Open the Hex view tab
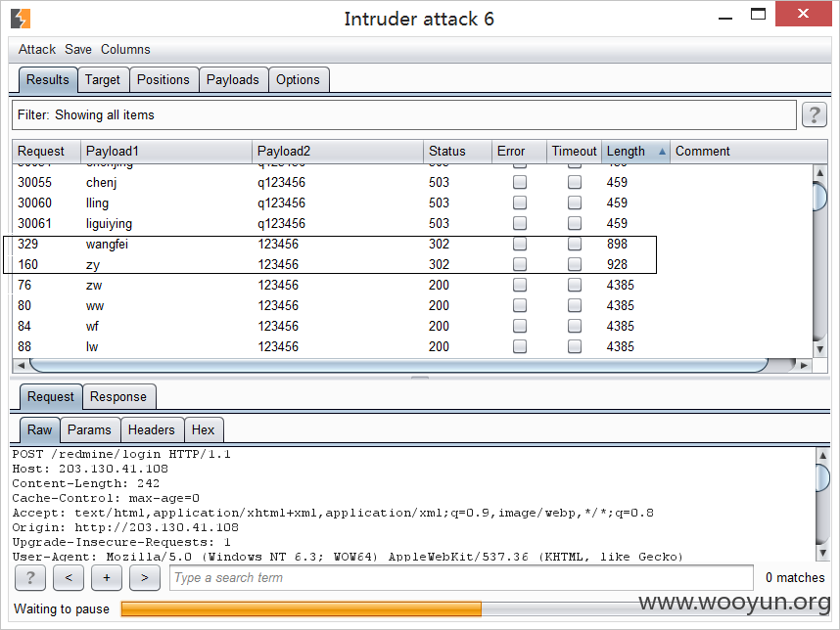This screenshot has height=630, width=840. tap(203, 429)
